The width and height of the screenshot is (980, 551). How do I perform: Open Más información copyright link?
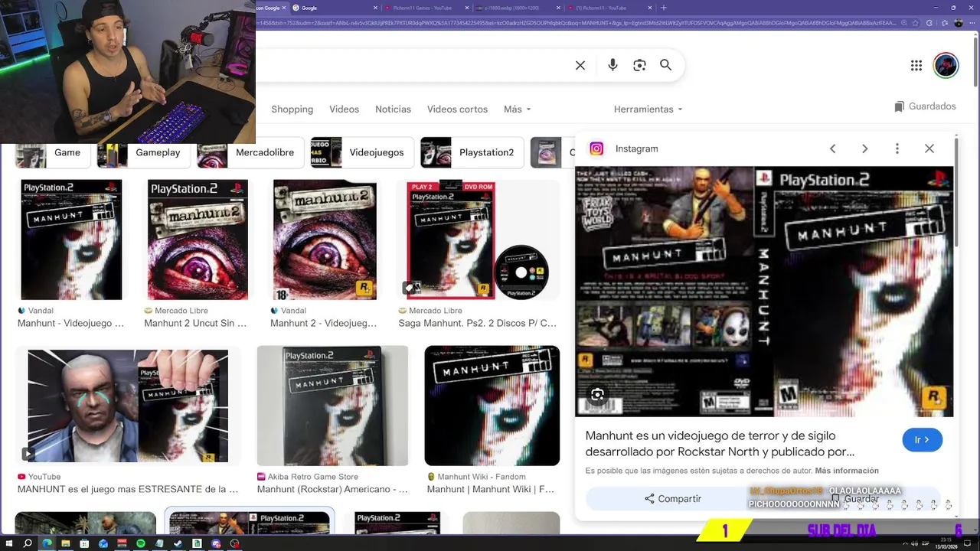[x=847, y=471]
